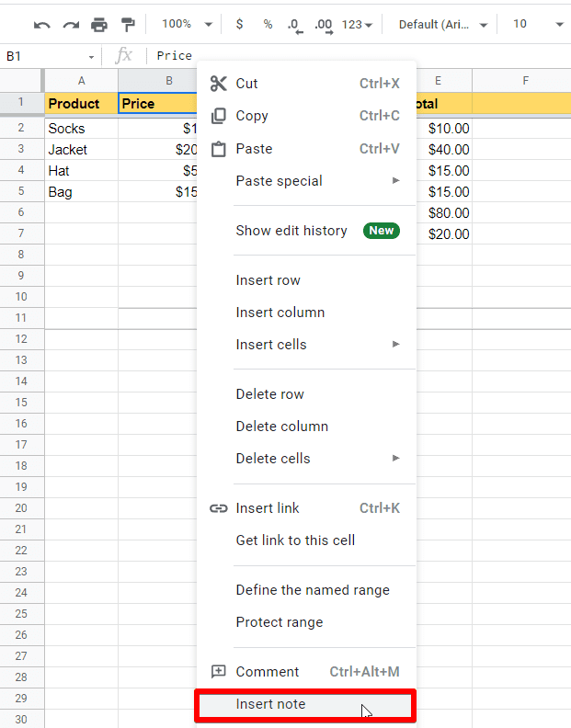This screenshot has width=571, height=728.
Task: Click the Product header cell
Action: [x=81, y=103]
